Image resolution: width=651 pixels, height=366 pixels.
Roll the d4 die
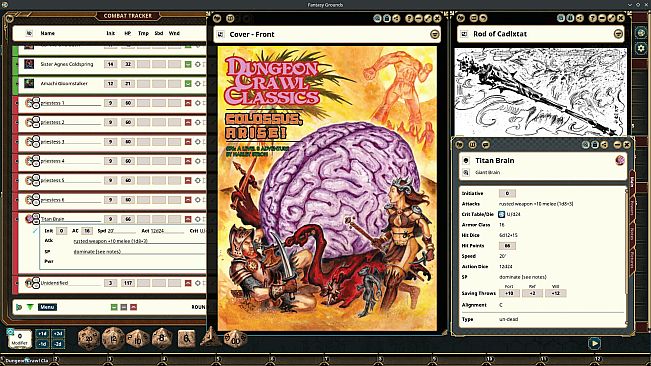tap(210, 337)
